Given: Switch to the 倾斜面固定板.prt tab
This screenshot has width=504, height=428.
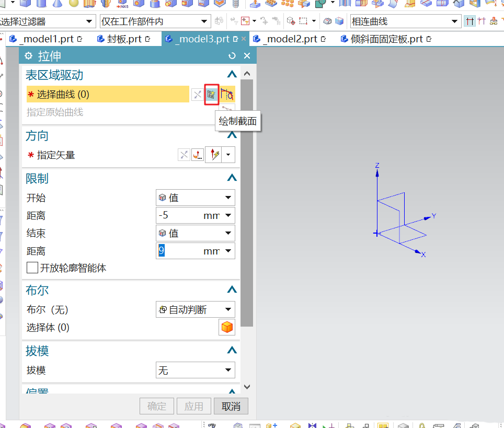Looking at the screenshot, I should [x=388, y=38].
